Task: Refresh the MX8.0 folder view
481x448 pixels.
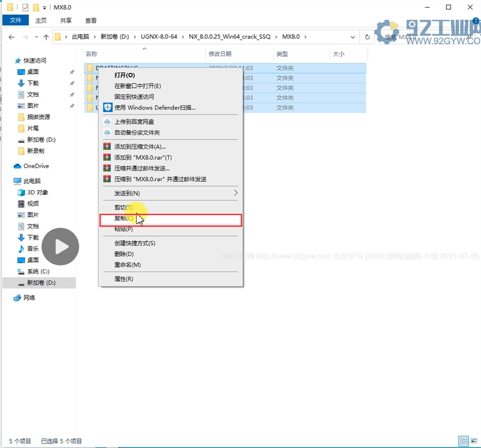Action: [367, 37]
